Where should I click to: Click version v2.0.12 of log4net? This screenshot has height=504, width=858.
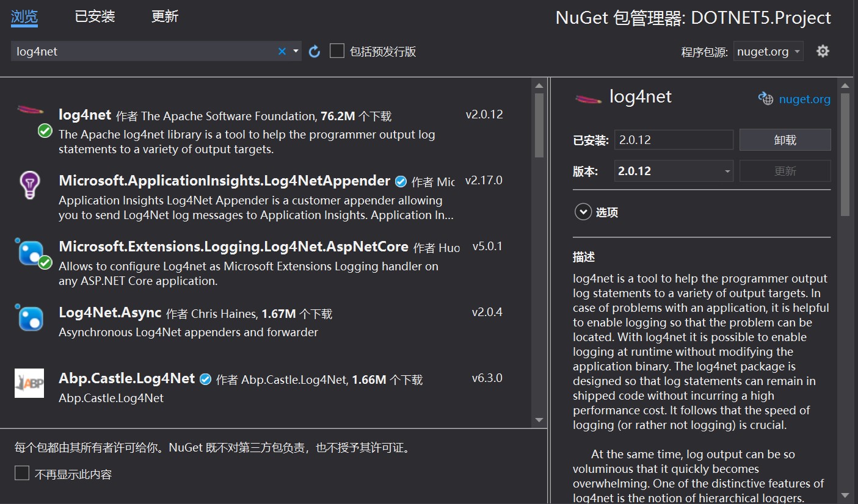click(484, 114)
